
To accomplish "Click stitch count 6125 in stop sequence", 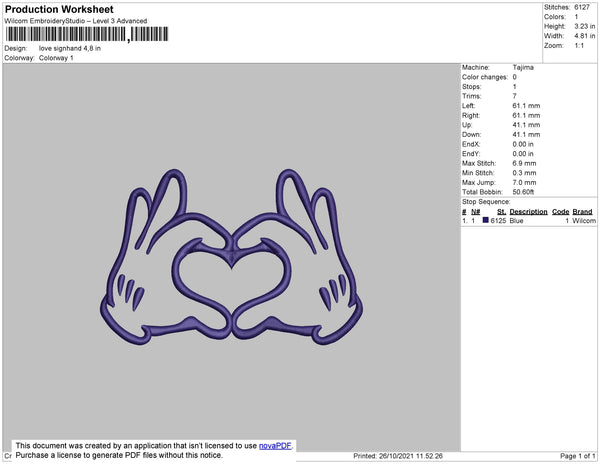I will 498,221.
